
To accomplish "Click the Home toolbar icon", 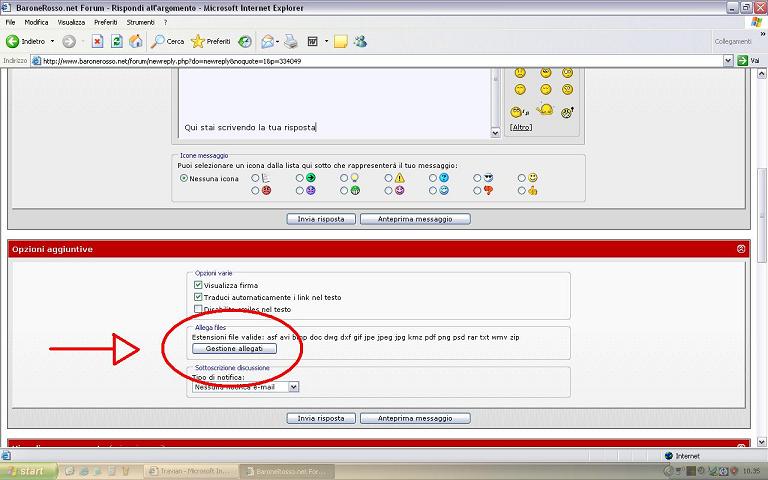I will pos(136,42).
